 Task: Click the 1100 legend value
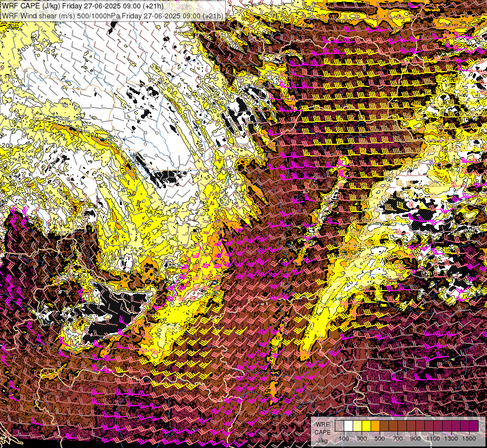(433, 439)
